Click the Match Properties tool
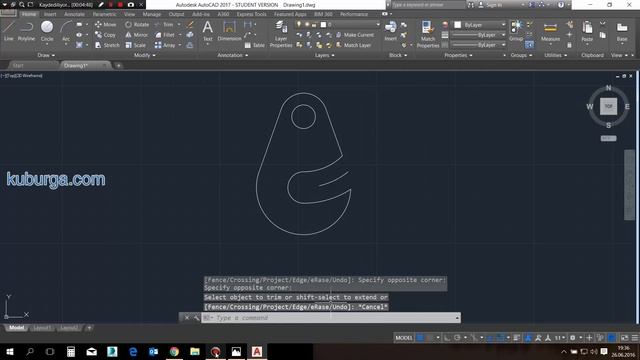The image size is (640, 360). click(428, 34)
